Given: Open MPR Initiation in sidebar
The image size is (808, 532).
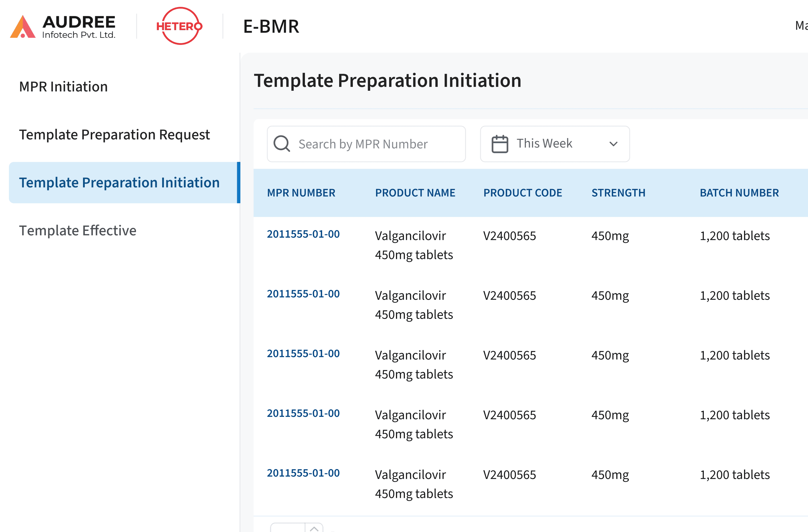Looking at the screenshot, I should point(63,87).
